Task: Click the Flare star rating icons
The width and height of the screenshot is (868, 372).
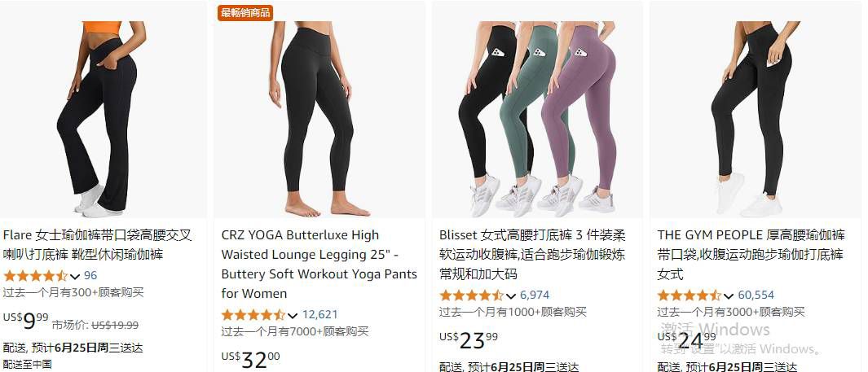Action: click(35, 275)
